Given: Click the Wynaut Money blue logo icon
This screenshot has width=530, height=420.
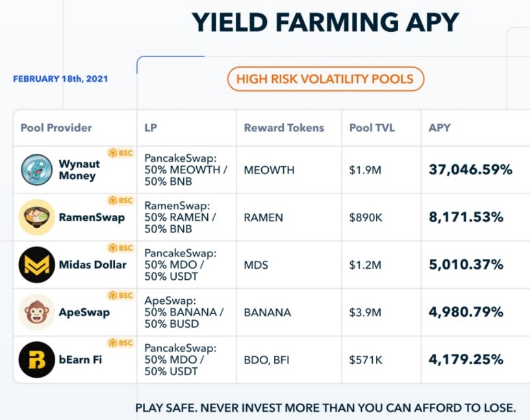Looking at the screenshot, I should point(36,169).
